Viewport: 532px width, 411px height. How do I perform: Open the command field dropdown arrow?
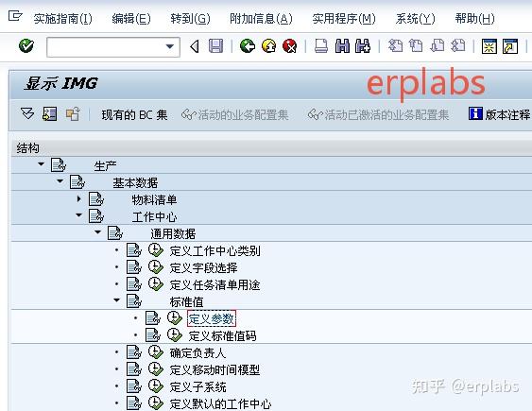point(170,47)
